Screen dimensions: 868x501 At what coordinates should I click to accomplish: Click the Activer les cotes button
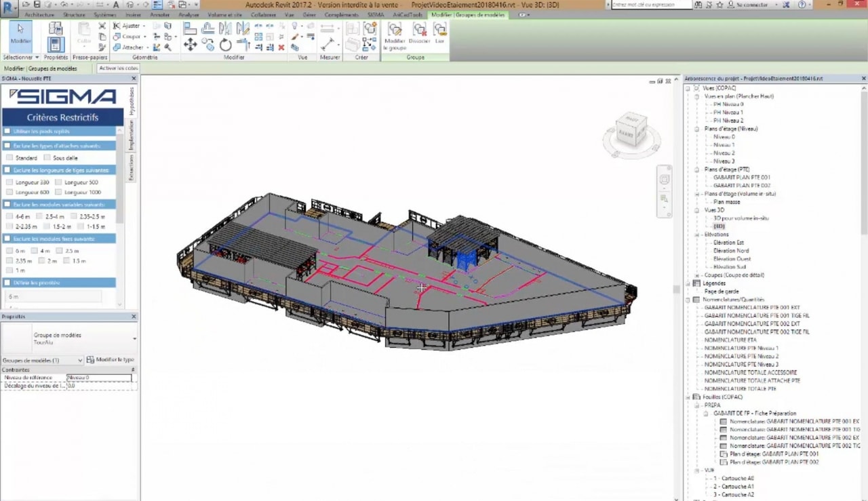119,68
